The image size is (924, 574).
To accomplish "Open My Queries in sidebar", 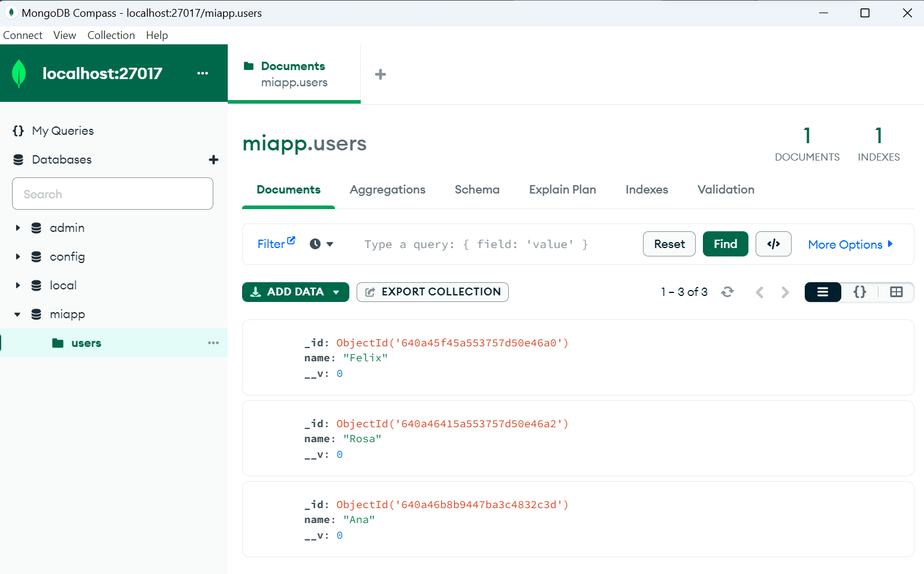I will coord(63,131).
